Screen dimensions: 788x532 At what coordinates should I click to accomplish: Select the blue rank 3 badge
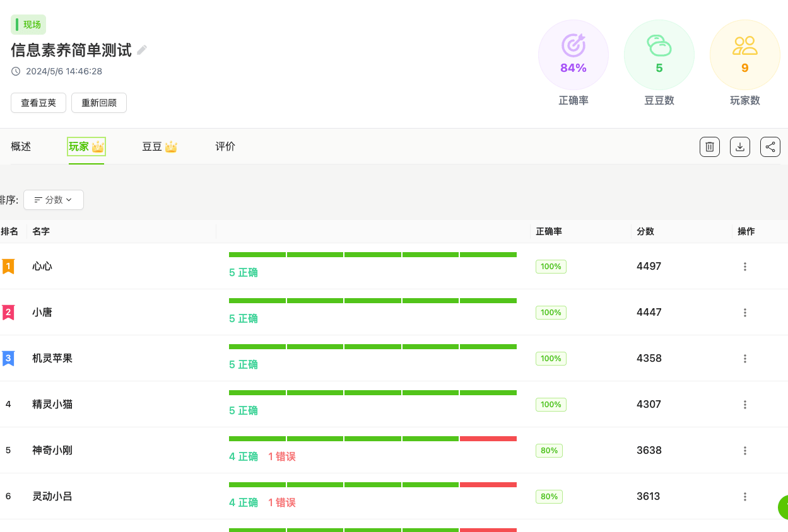(8, 359)
